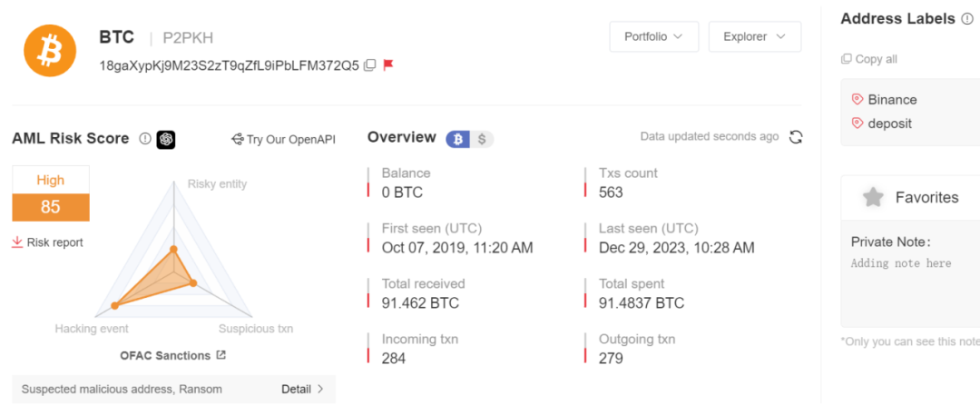Screen dimensions: 980x415
Task: Expand the Portfolio dropdown
Action: pyautogui.click(x=653, y=36)
